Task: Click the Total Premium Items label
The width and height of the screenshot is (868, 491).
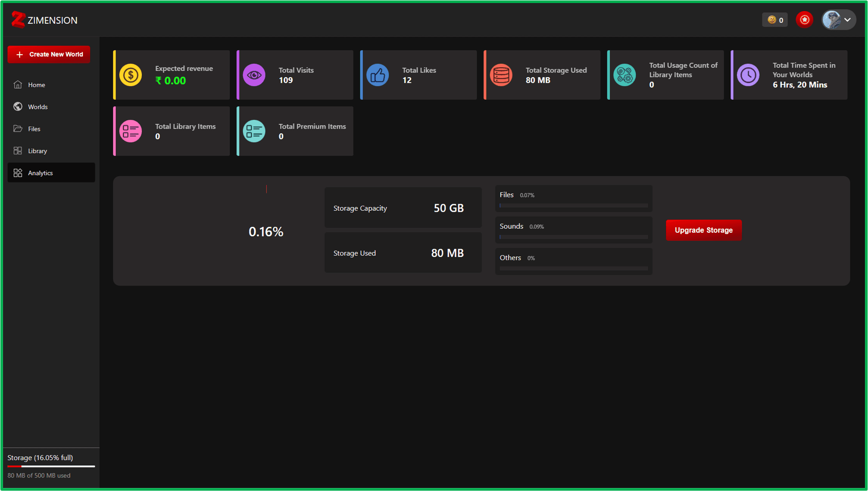Action: pos(312,126)
